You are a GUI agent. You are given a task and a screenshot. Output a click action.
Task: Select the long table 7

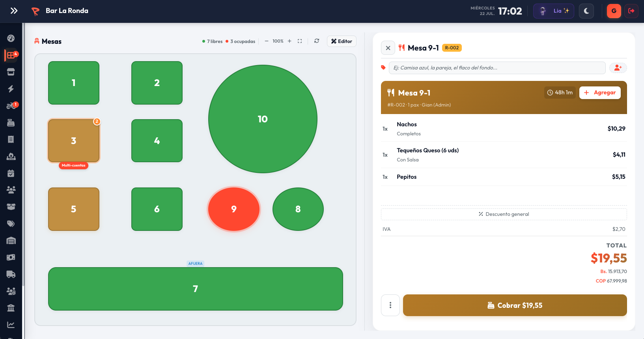[x=196, y=289]
